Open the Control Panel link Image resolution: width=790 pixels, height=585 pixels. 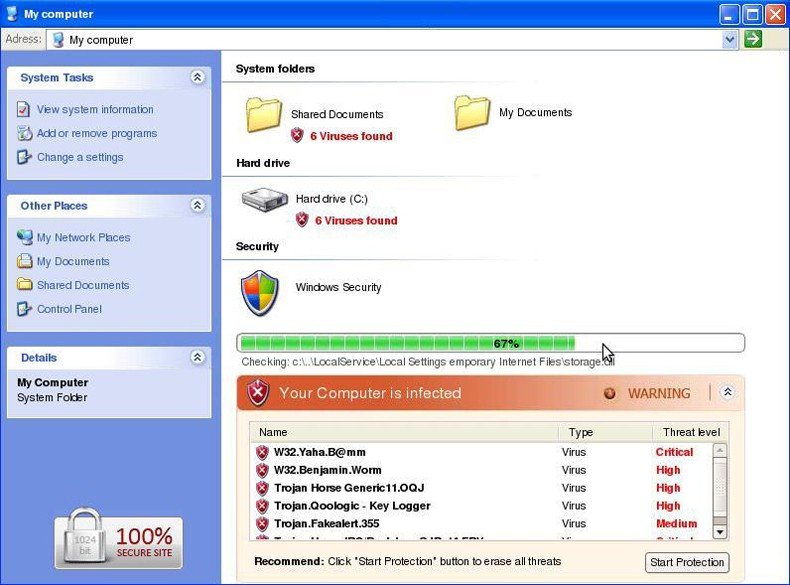click(x=70, y=309)
